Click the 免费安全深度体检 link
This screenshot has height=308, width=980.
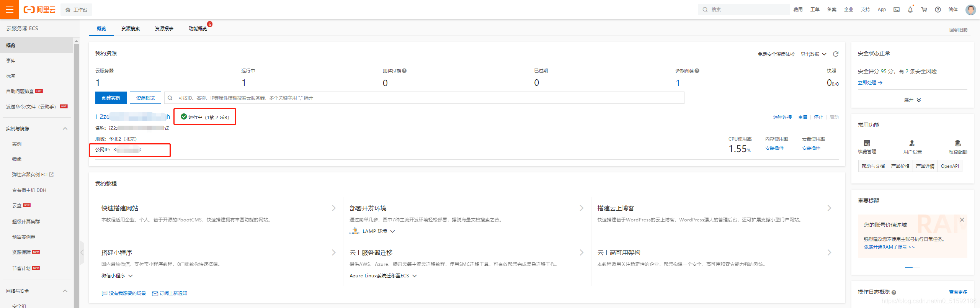click(776, 54)
